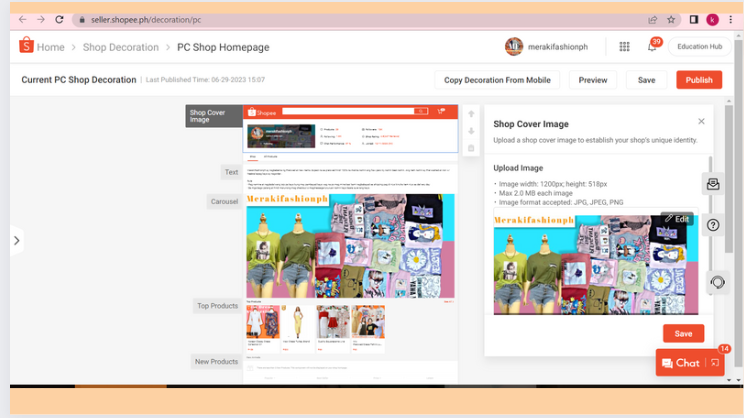Screen dimensions: 744x418
Task: Select the New Products component label
Action: click(x=216, y=362)
